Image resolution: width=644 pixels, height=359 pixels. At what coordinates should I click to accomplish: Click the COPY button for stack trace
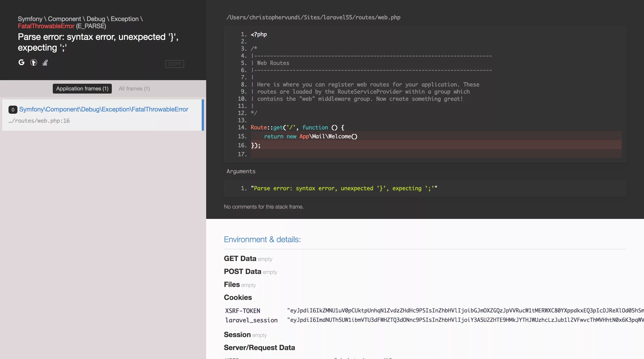coord(174,63)
